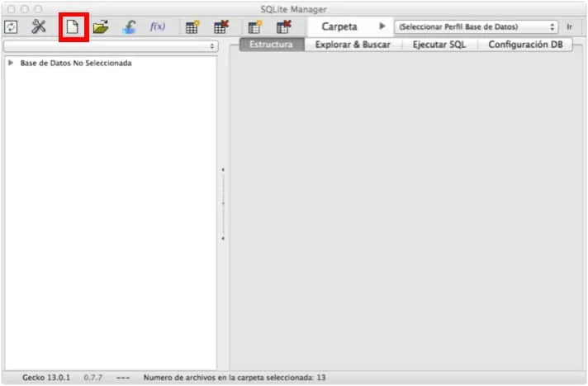Open the Seleccionar Perfil Base de Datos dropdown

click(x=477, y=27)
